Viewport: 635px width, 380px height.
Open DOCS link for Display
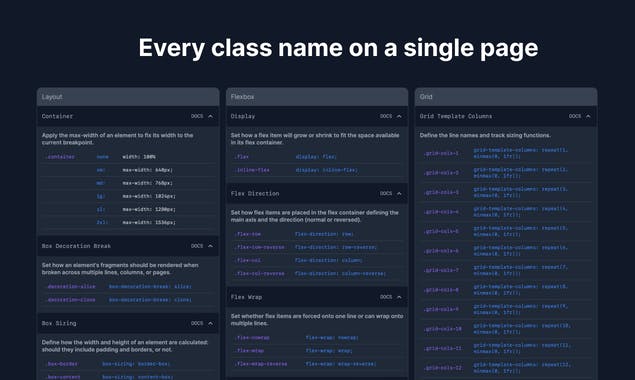click(386, 116)
